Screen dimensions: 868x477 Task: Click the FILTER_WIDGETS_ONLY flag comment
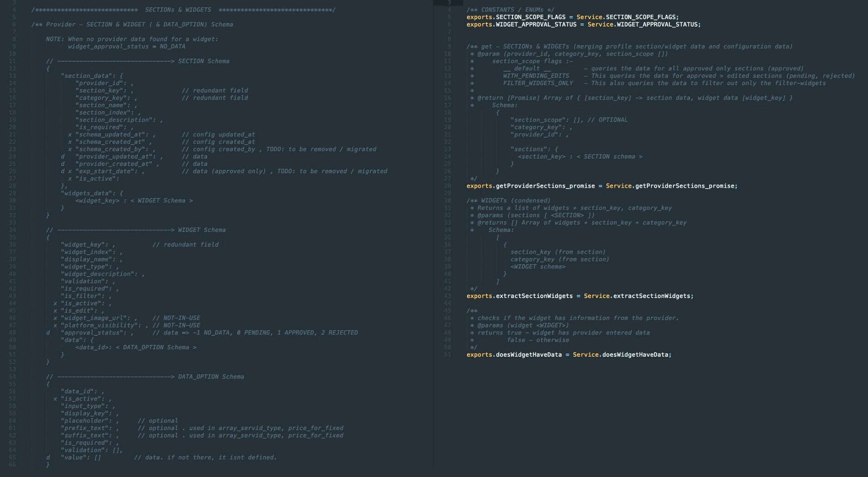(x=538, y=83)
